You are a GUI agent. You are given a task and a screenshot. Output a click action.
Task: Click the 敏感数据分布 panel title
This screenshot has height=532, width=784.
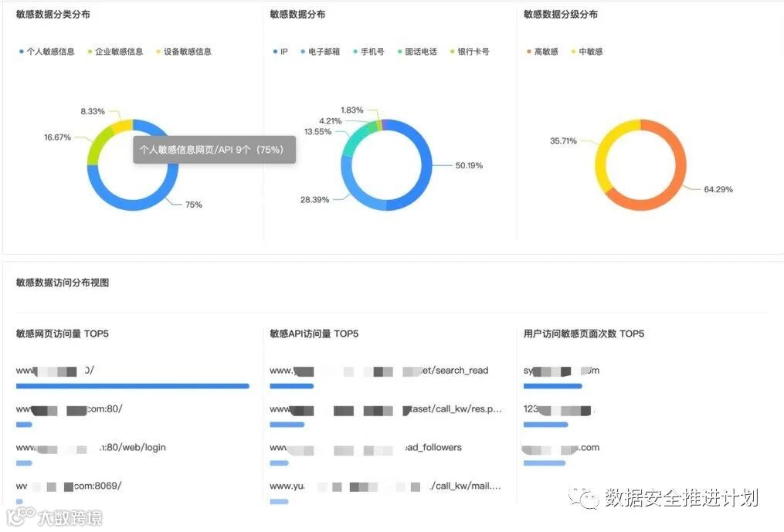pyautogui.click(x=297, y=15)
